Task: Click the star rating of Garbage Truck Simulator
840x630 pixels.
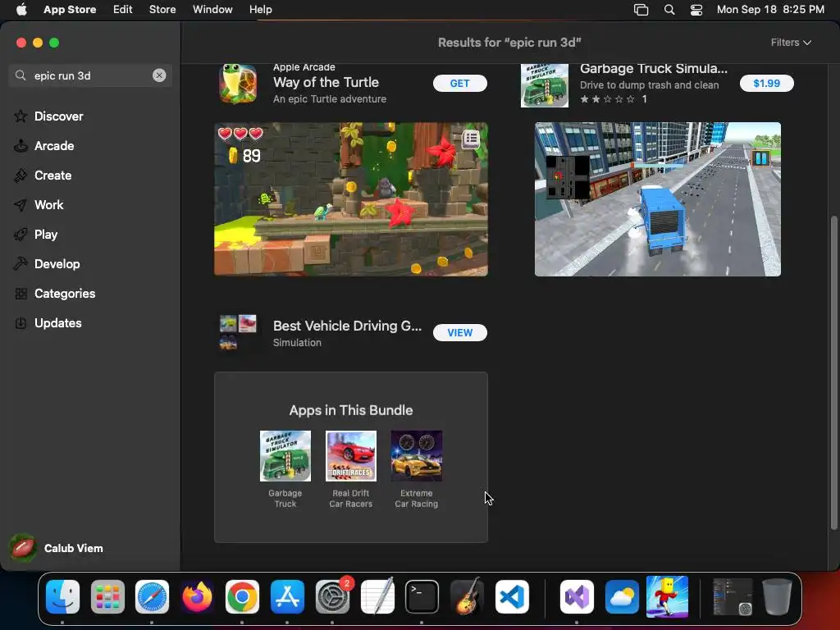Action: pos(608,99)
